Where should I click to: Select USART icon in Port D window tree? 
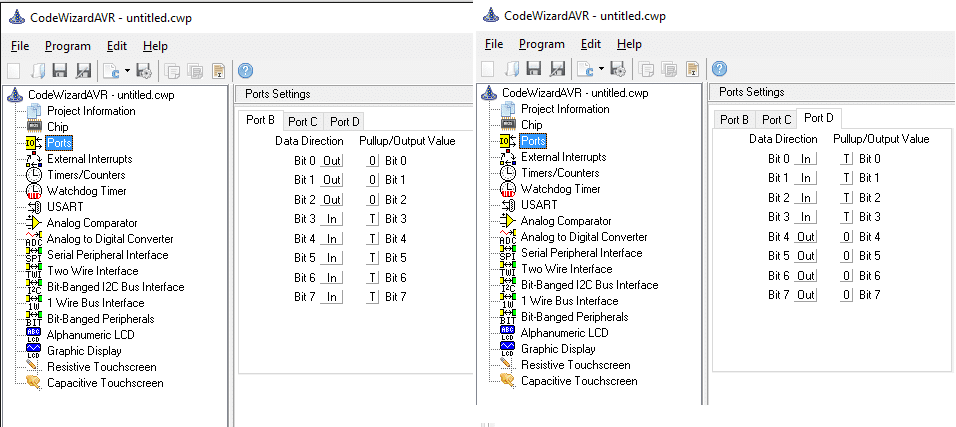[x=508, y=205]
